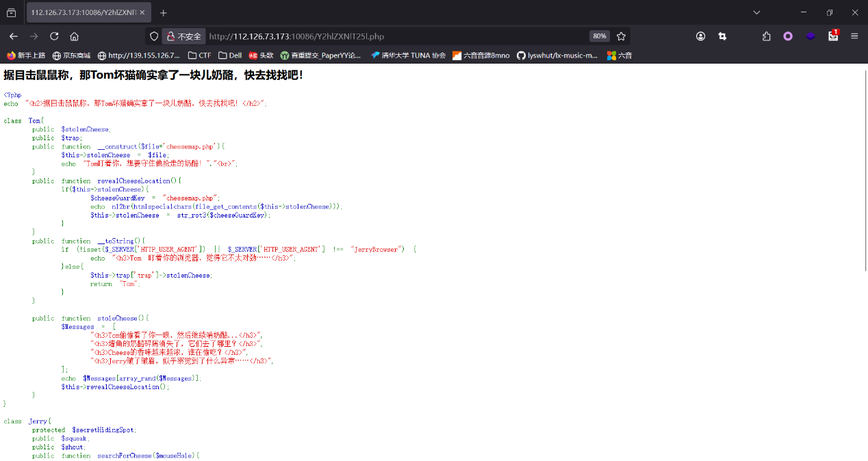Open the 查重提交_PaperYY论 bookmark
The width and height of the screenshot is (868, 461).
point(321,55)
